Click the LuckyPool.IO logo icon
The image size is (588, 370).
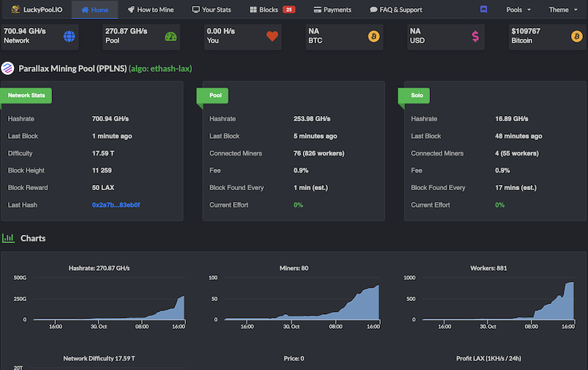tap(15, 10)
